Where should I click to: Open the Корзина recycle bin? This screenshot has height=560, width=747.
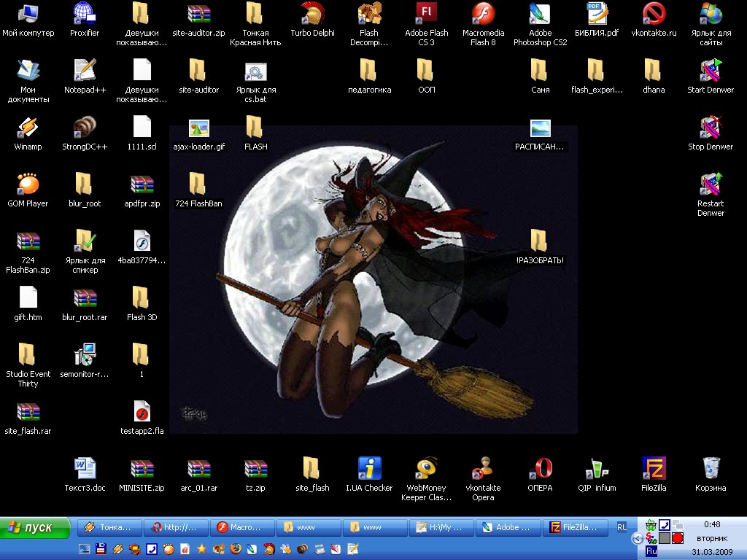[x=711, y=474]
